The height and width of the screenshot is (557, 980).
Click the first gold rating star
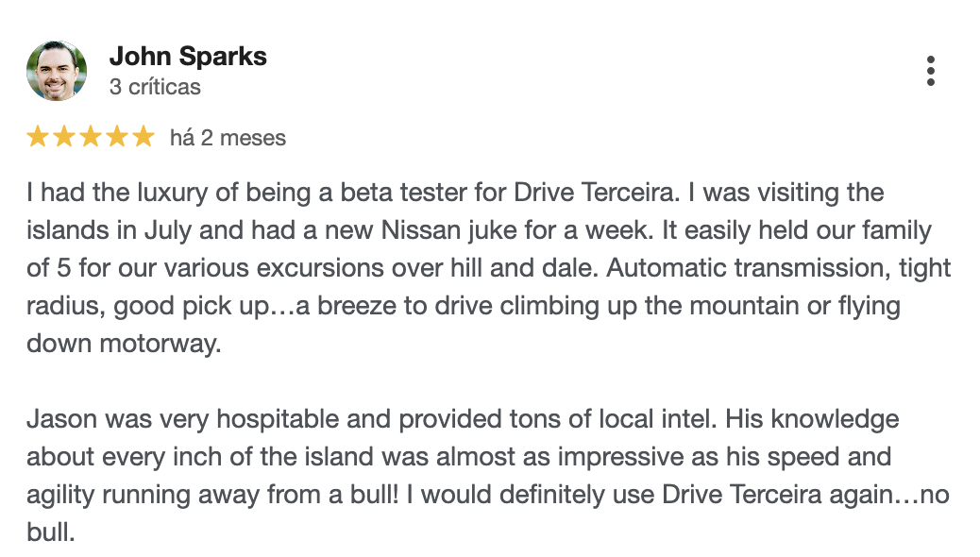[x=38, y=138]
